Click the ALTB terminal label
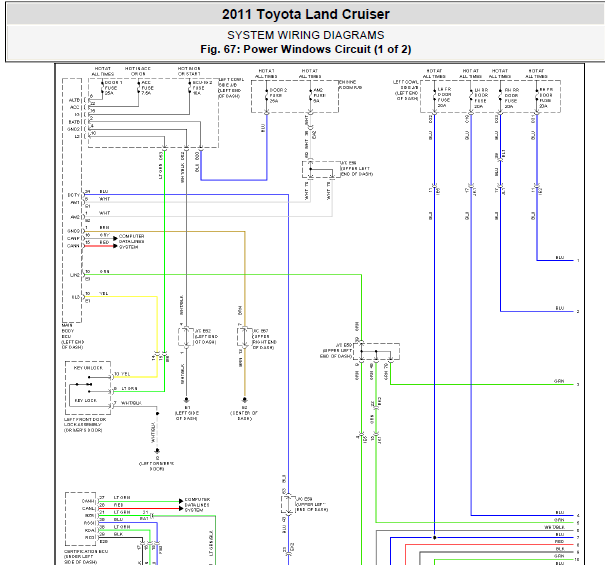Viewport: 605px width, 565px height. click(74, 100)
